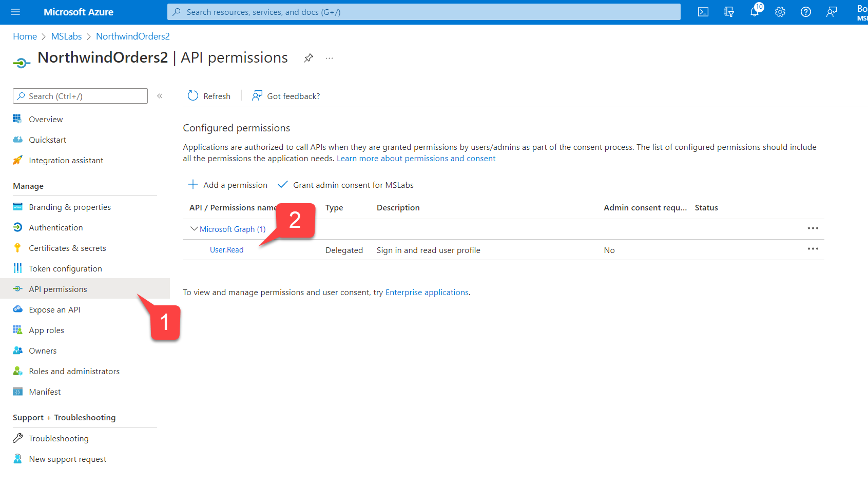Click the checkmark icon for Grant admin consent
The image size is (868, 487).
coord(283,184)
